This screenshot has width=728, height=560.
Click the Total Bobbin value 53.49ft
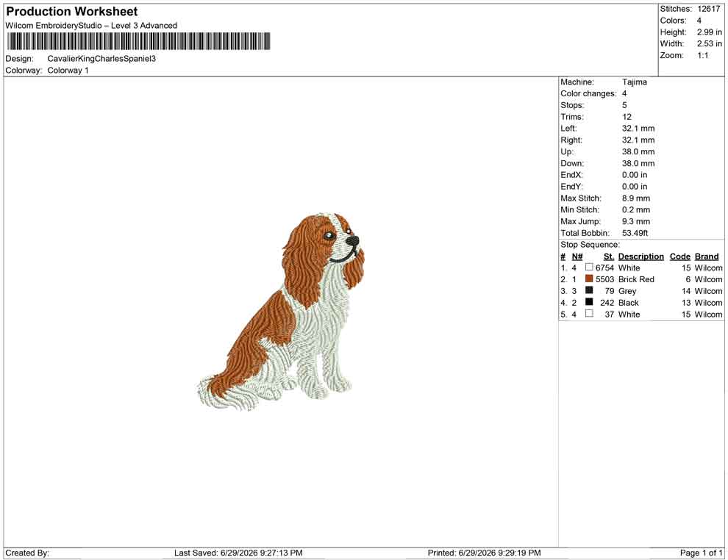635,233
